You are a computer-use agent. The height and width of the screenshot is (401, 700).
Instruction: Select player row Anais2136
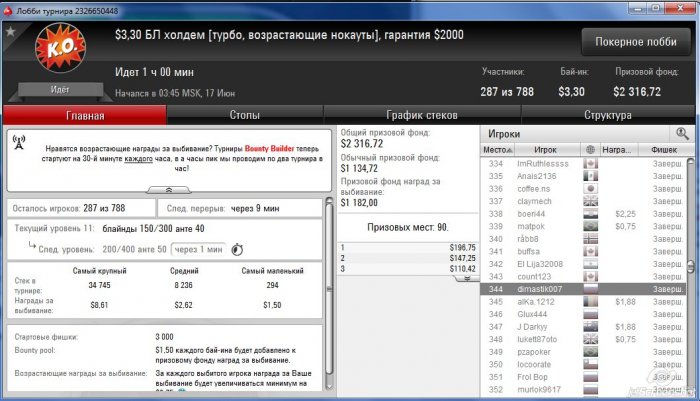pos(583,176)
